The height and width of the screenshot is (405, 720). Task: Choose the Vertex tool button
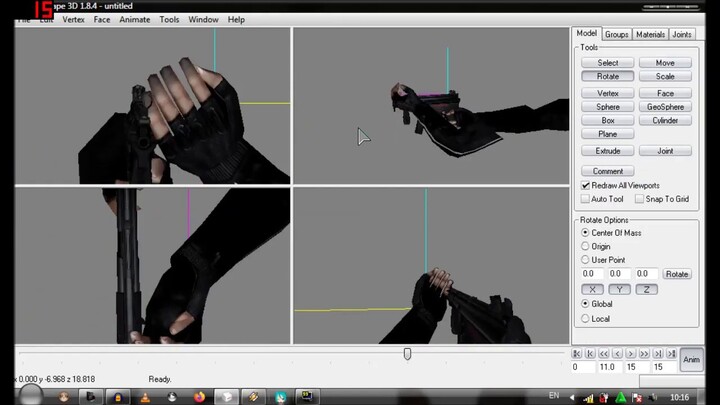tap(608, 93)
